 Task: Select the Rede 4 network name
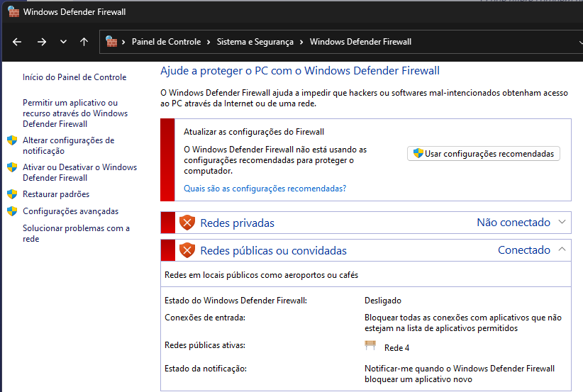396,348
